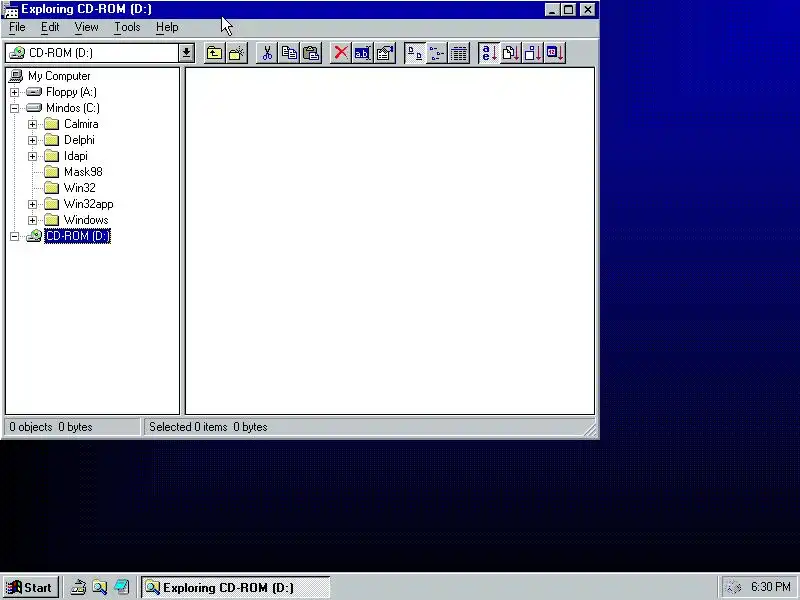Image resolution: width=800 pixels, height=600 pixels.
Task: Click the Win32 folder icon
Action: (52, 188)
